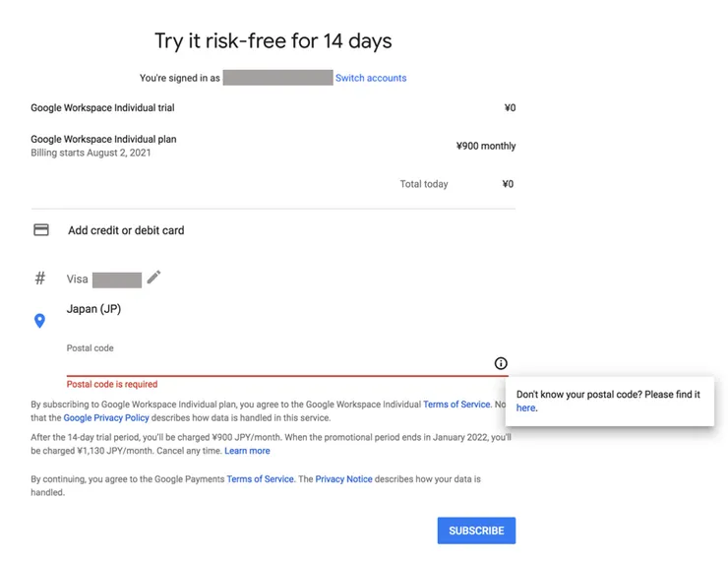Focus the Postal code input field
The width and height of the screenshot is (728, 562).
tap(275, 364)
